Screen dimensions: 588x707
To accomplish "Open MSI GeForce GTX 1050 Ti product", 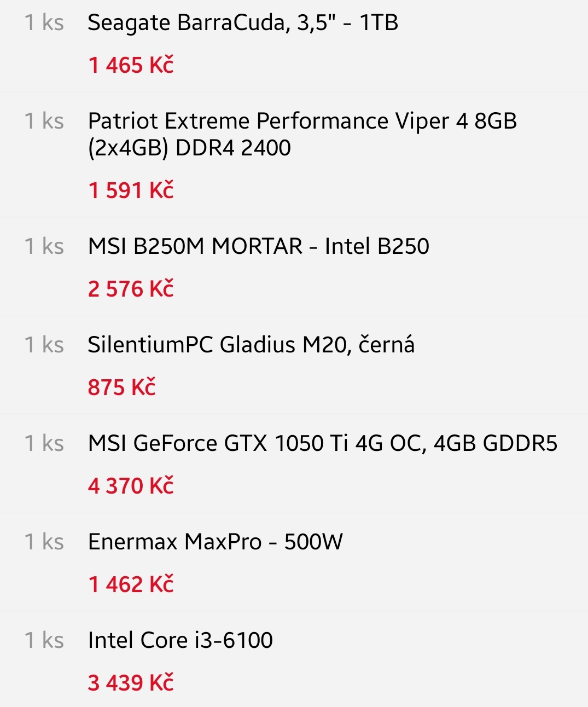I will (x=322, y=444).
